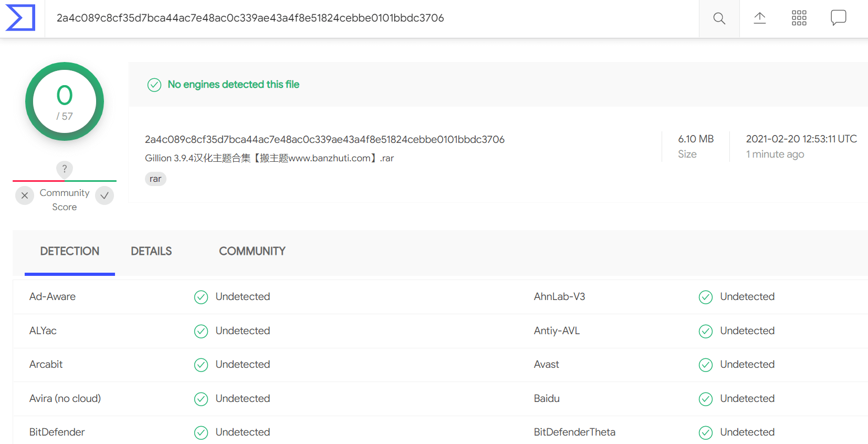Click the Ad-Aware engine name
The height and width of the screenshot is (444, 868).
point(53,296)
